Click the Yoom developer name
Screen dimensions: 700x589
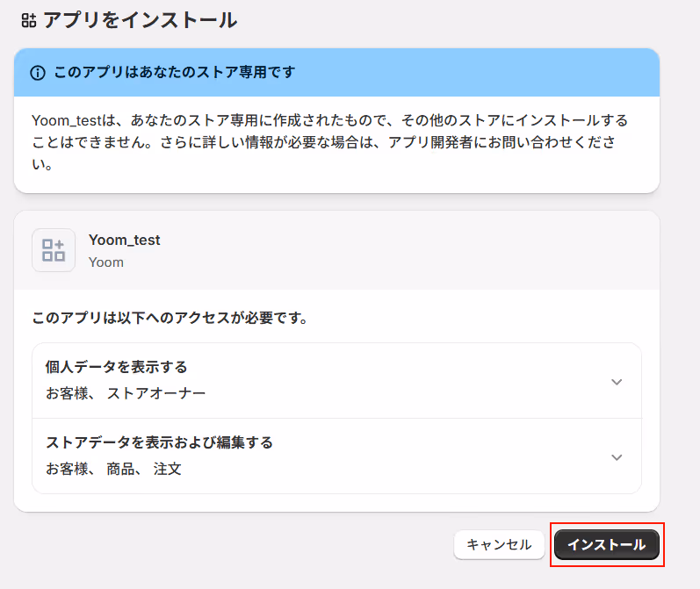tap(105, 262)
